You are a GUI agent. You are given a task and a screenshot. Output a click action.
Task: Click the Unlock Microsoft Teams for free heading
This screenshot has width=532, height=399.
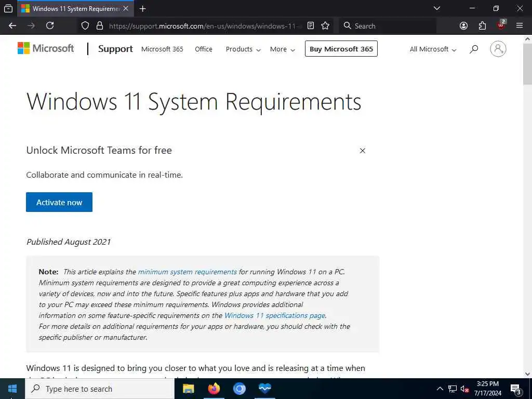pyautogui.click(x=99, y=150)
